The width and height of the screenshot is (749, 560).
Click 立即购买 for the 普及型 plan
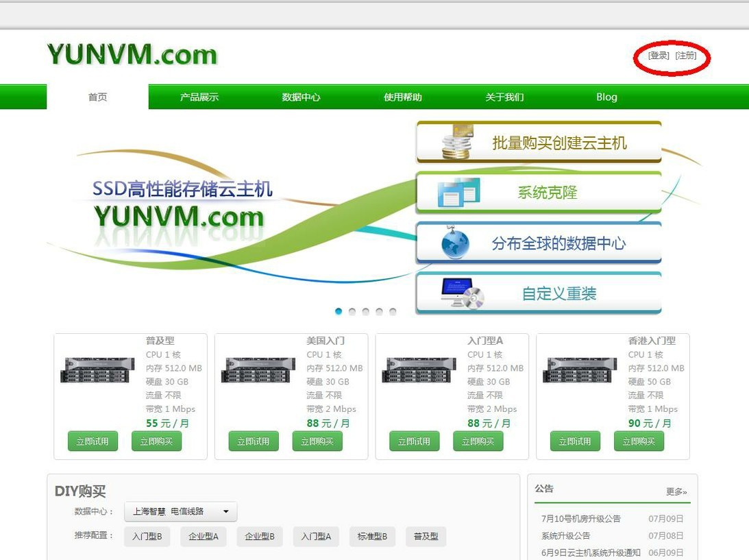[157, 441]
